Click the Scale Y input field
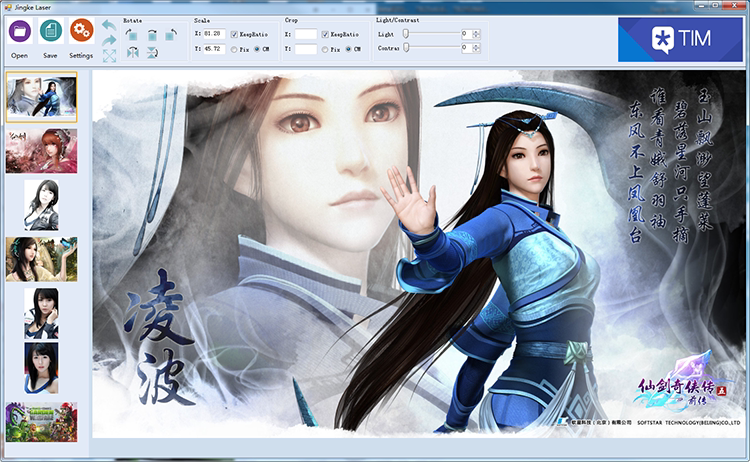Screen dimensions: 750x462 pos(214,49)
